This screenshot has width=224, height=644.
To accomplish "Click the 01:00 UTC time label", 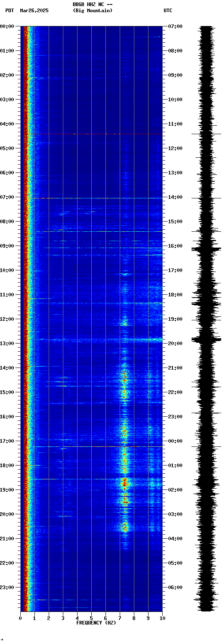I will tap(175, 466).
